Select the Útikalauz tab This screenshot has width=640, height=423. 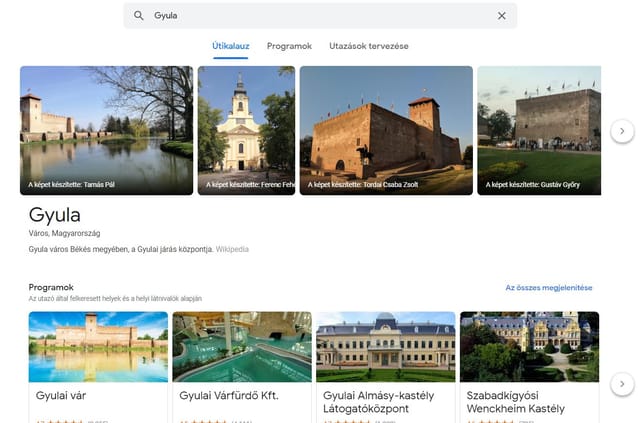(x=231, y=46)
